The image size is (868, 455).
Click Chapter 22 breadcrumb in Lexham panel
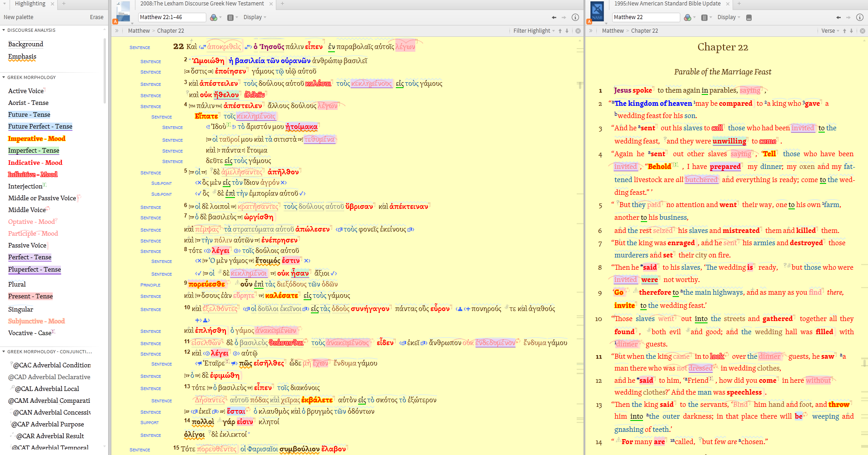pyautogui.click(x=170, y=31)
